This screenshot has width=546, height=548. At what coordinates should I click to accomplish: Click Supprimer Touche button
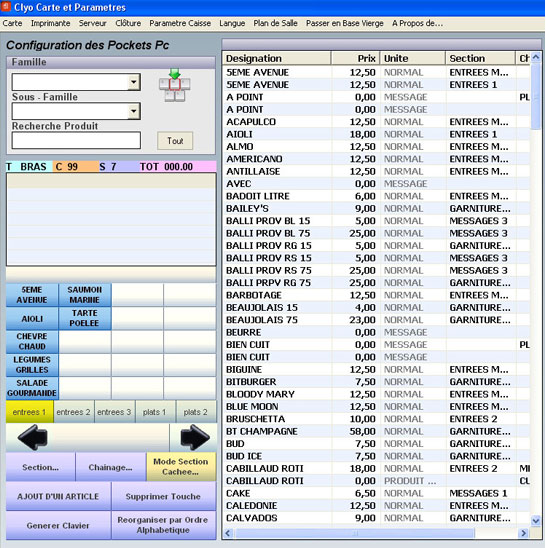(x=163, y=496)
